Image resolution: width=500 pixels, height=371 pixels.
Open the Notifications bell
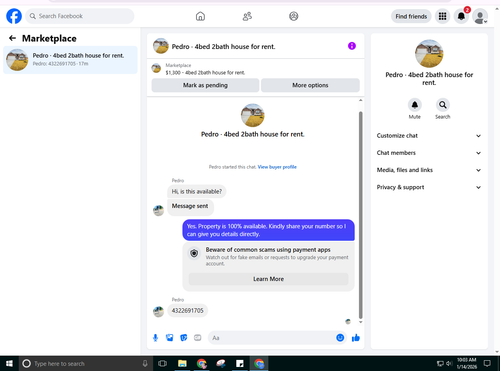click(x=461, y=16)
